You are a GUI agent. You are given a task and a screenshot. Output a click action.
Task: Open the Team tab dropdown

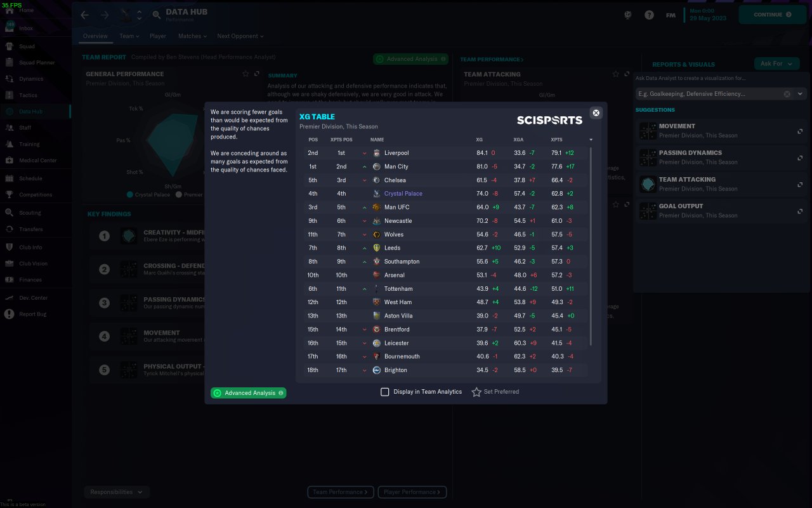point(129,36)
